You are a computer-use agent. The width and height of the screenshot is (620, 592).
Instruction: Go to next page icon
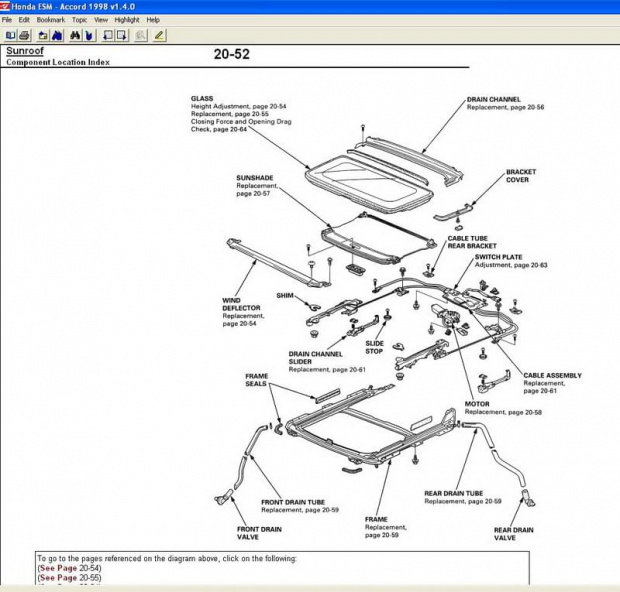[122, 36]
